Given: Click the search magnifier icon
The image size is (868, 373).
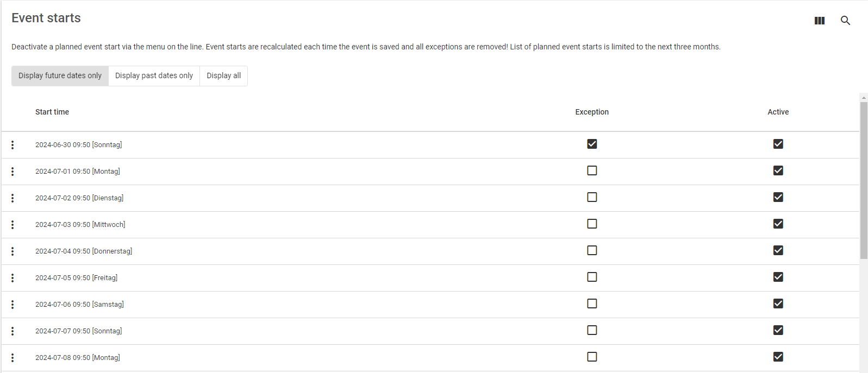Looking at the screenshot, I should pyautogui.click(x=845, y=21).
